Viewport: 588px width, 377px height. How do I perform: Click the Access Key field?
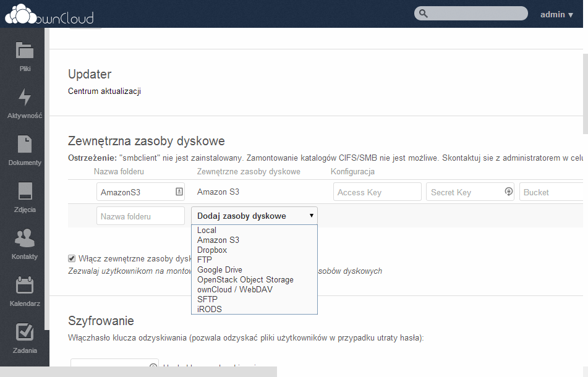coord(377,192)
